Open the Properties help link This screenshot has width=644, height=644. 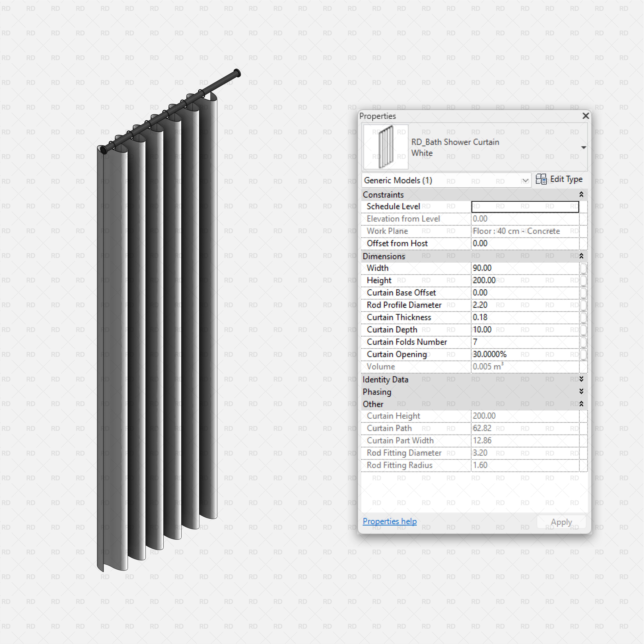pyautogui.click(x=389, y=521)
